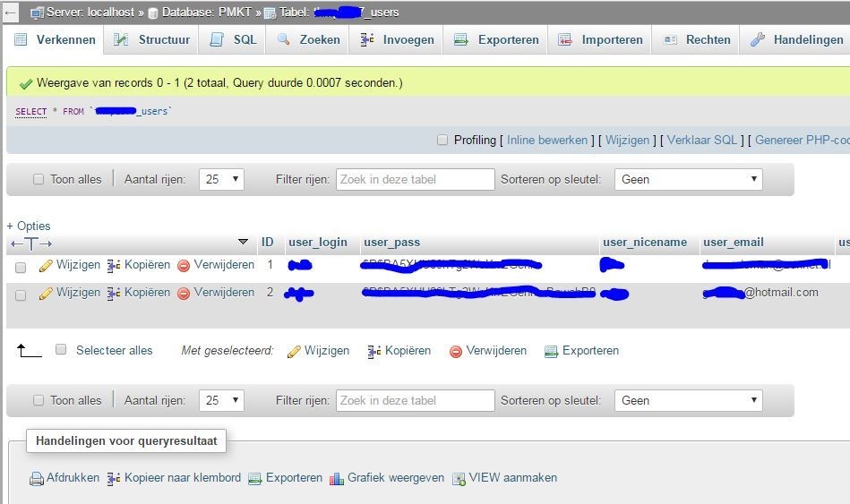Click the back arrow navigation button

click(10, 13)
